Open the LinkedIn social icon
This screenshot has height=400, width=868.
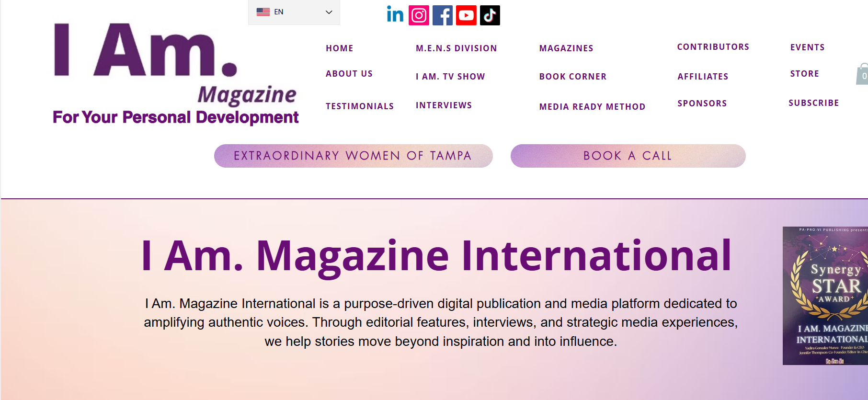click(395, 15)
